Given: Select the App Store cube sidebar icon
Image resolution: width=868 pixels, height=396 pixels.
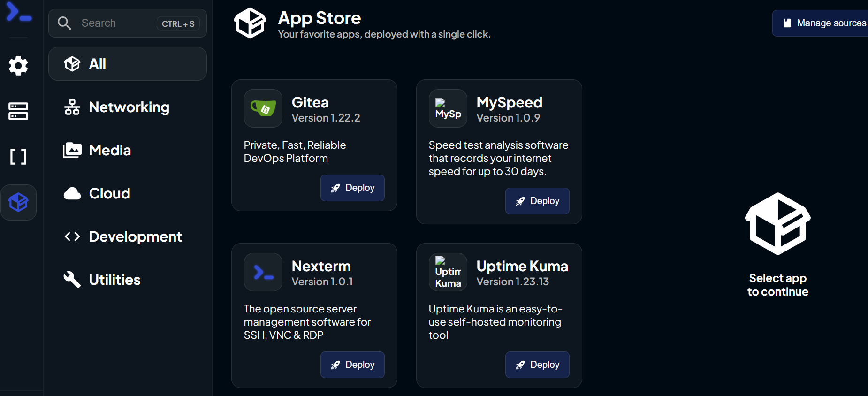Looking at the screenshot, I should pyautogui.click(x=18, y=202).
